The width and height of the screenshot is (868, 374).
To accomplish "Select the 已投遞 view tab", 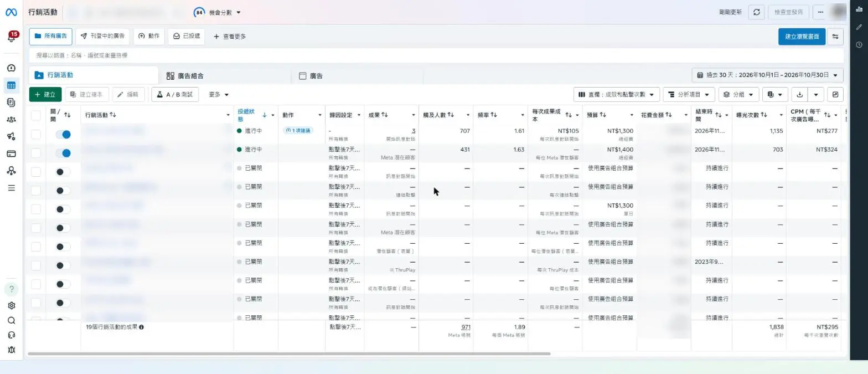I will (x=186, y=36).
